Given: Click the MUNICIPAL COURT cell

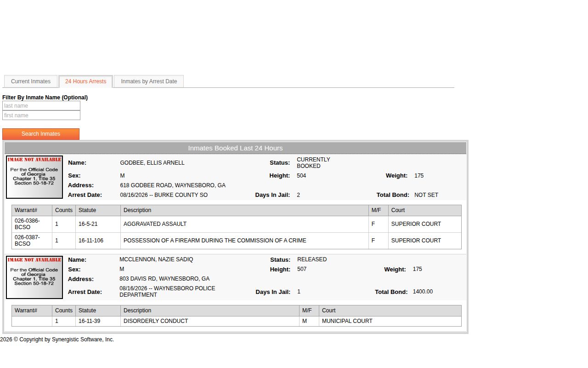Looking at the screenshot, I should pyautogui.click(x=390, y=321).
